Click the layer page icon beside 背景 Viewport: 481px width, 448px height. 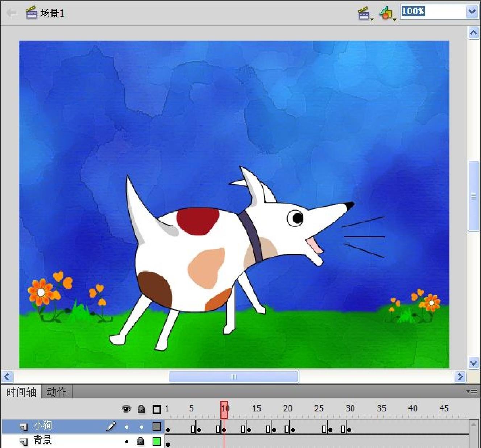[24, 441]
